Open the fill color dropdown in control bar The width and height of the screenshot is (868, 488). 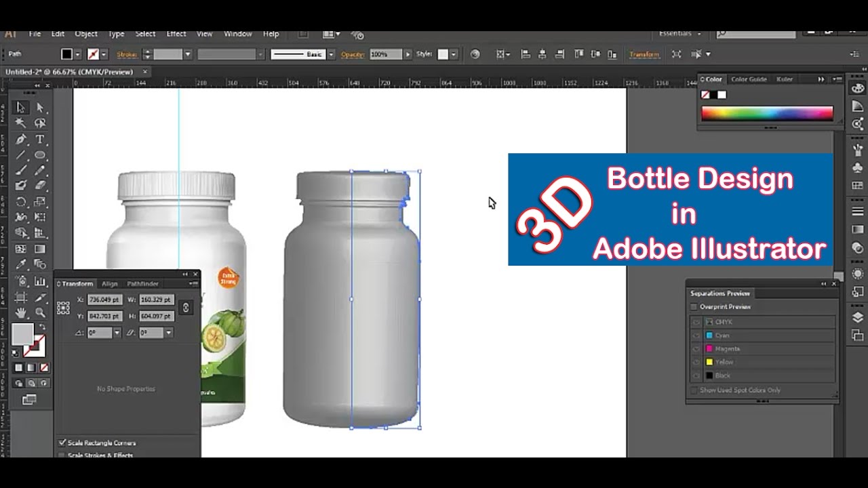point(78,54)
